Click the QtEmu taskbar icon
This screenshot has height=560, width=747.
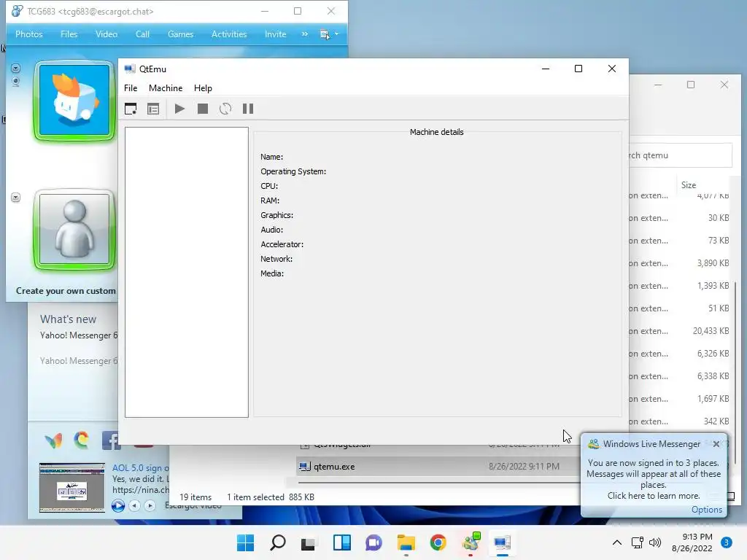502,542
